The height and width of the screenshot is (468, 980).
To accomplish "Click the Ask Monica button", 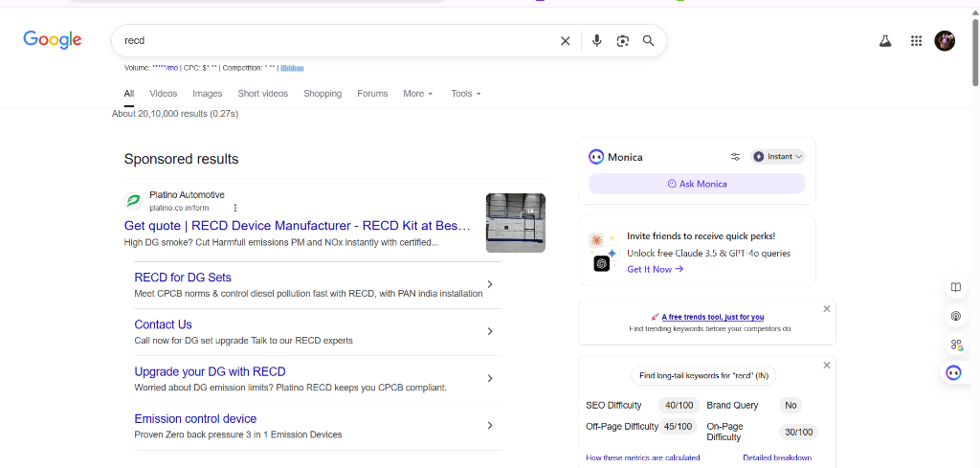I will point(697,184).
